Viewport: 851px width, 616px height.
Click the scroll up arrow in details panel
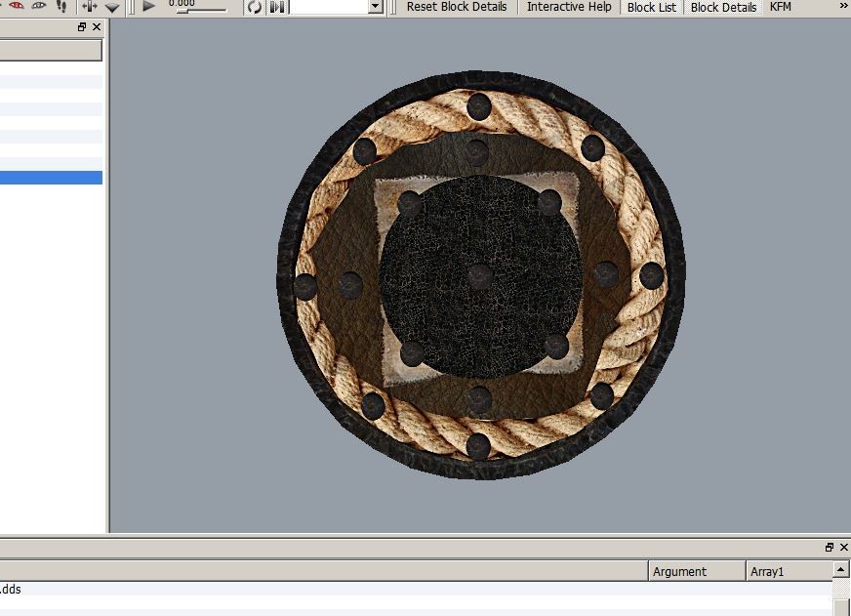[841, 570]
